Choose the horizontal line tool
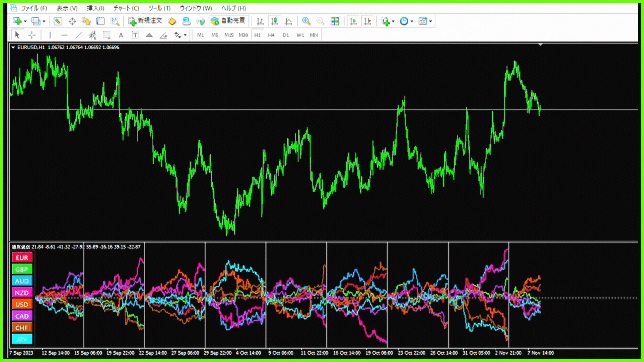644x362 pixels. 64,35
